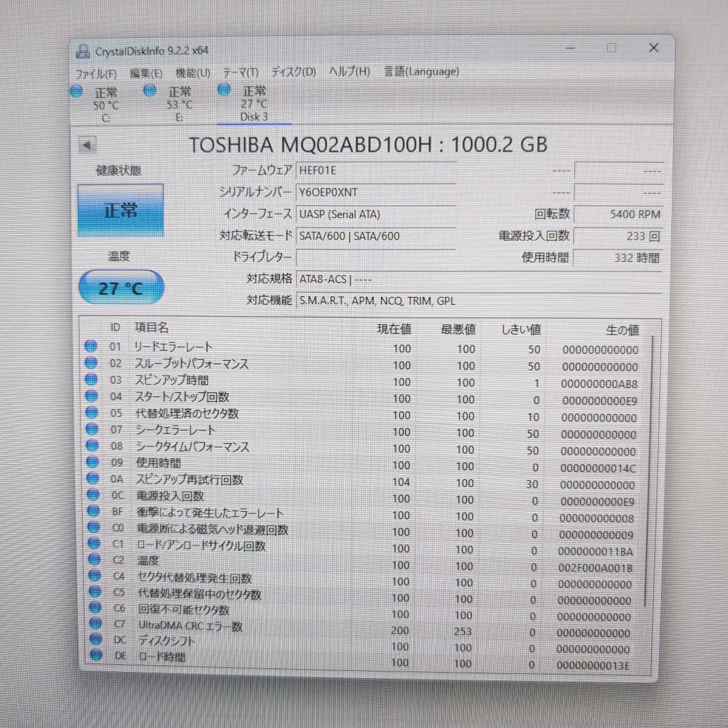Click the transfer mode field SATA/600
The height and width of the screenshot is (728, 728).
pyautogui.click(x=376, y=236)
